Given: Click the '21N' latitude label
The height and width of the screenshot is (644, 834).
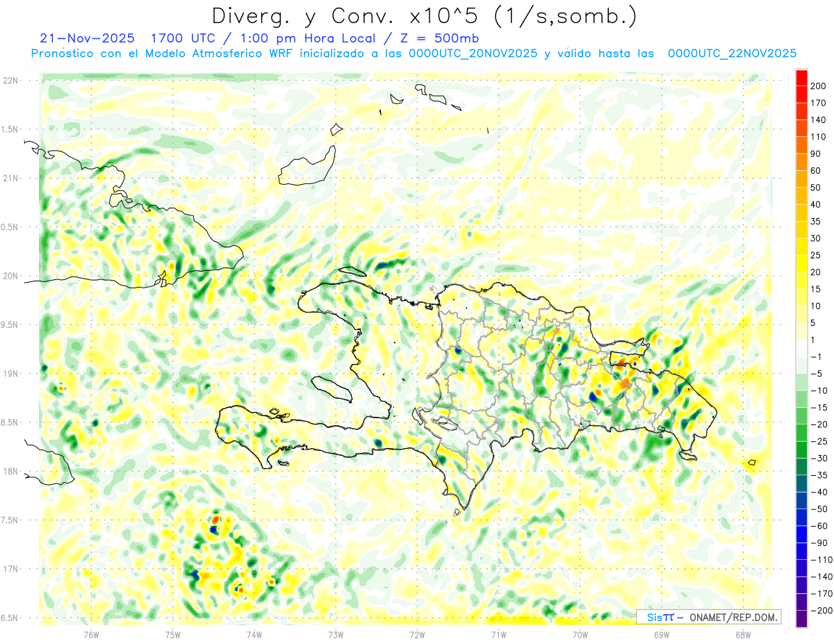Looking at the screenshot, I should 10,179.
